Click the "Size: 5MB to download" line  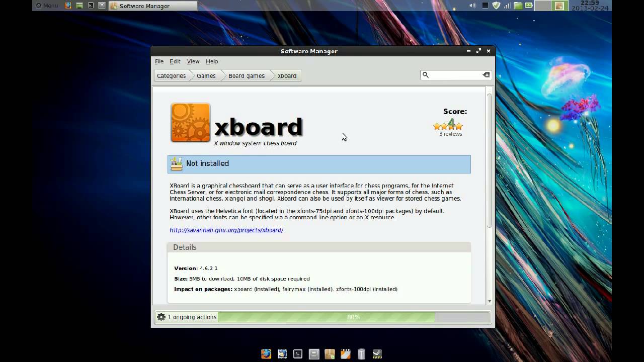[242, 279]
